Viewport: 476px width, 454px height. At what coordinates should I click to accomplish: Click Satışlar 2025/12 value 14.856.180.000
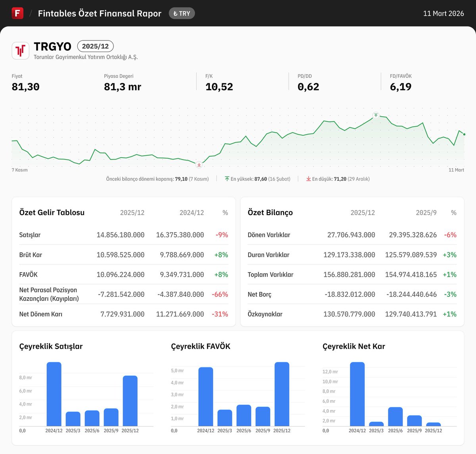pos(121,235)
